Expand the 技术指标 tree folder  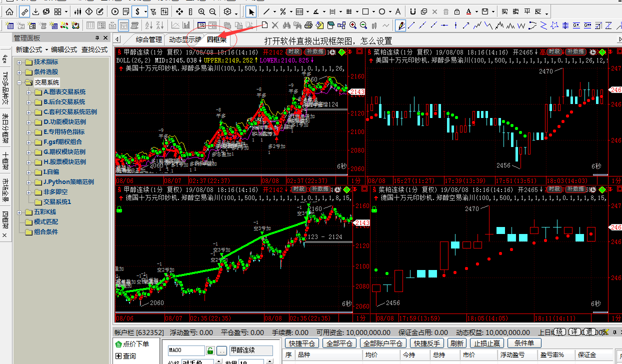click(x=19, y=62)
